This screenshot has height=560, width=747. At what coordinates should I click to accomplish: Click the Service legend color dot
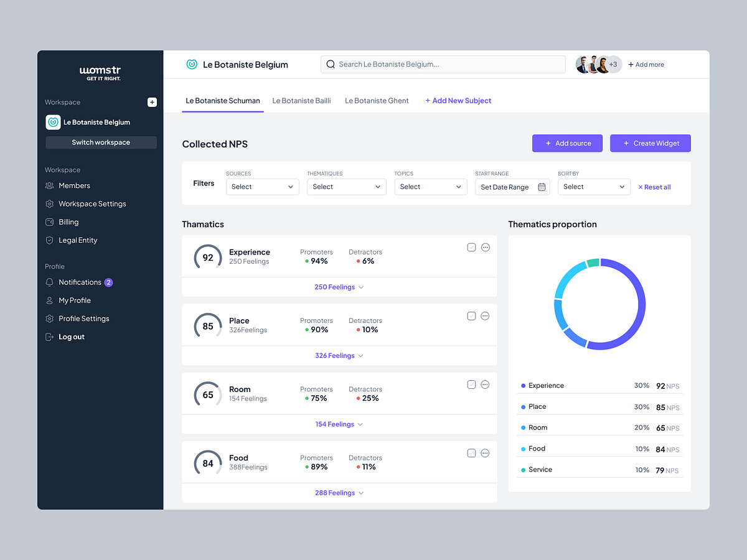(x=523, y=470)
